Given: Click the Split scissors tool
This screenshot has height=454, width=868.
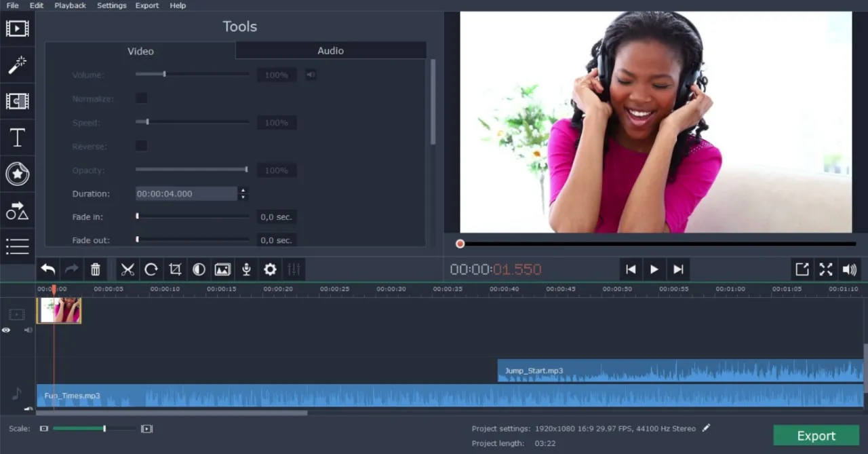Looking at the screenshot, I should coord(127,269).
